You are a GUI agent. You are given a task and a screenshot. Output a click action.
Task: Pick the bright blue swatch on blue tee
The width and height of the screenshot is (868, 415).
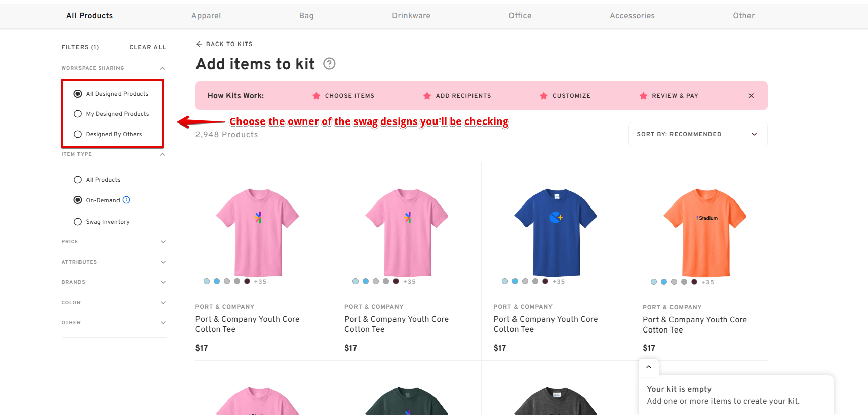[515, 281]
